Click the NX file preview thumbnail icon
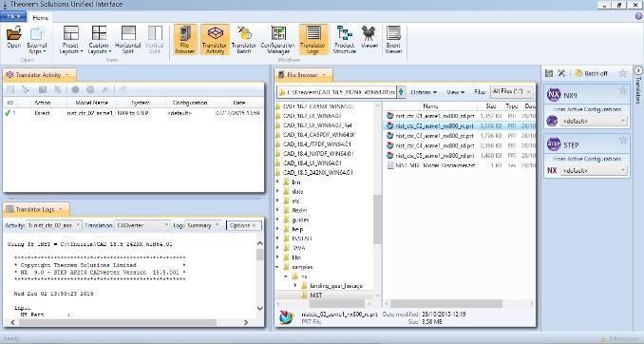The height and width of the screenshot is (344, 644). [x=286, y=317]
